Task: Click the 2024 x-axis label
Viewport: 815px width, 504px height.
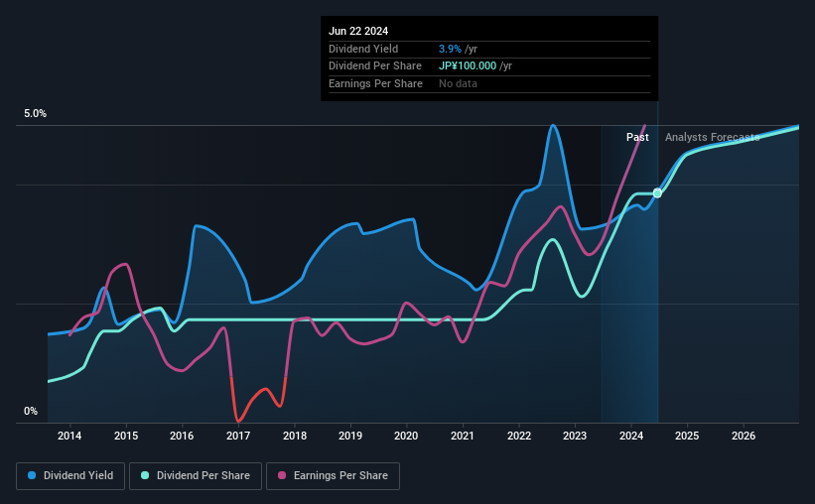Action: (x=631, y=436)
